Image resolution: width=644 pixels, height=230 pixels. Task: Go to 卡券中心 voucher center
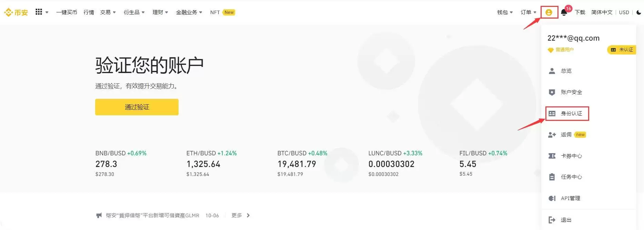tap(571, 156)
